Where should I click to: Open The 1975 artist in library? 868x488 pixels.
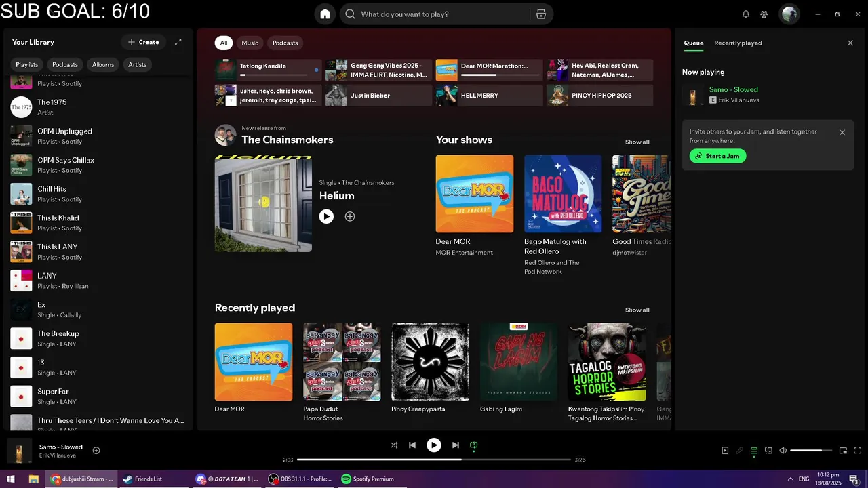[x=98, y=107]
